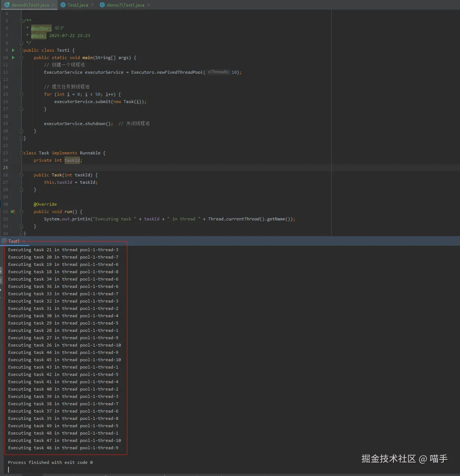Switch to the demo7\Test1.java tab
The width and height of the screenshot is (460, 476).
coord(125,5)
